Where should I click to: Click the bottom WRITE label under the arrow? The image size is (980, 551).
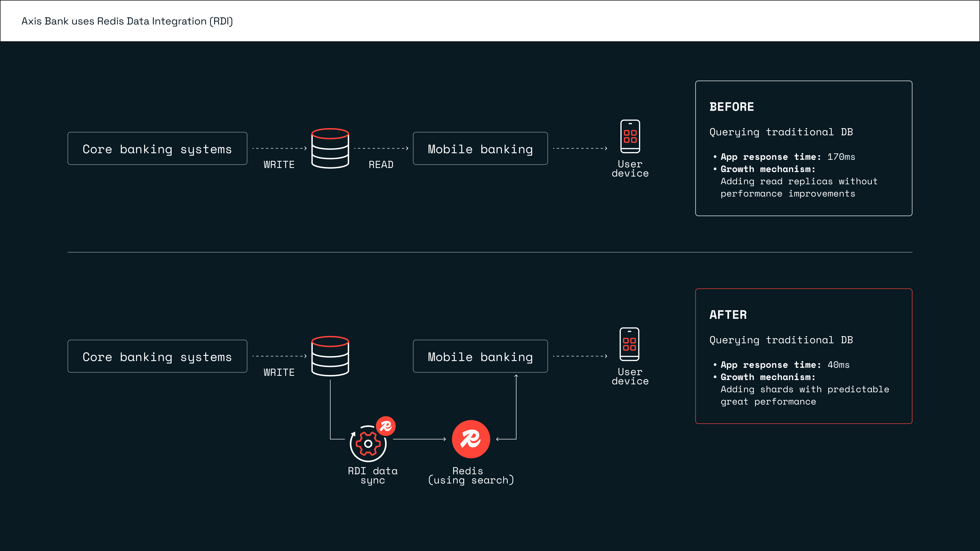pos(279,372)
